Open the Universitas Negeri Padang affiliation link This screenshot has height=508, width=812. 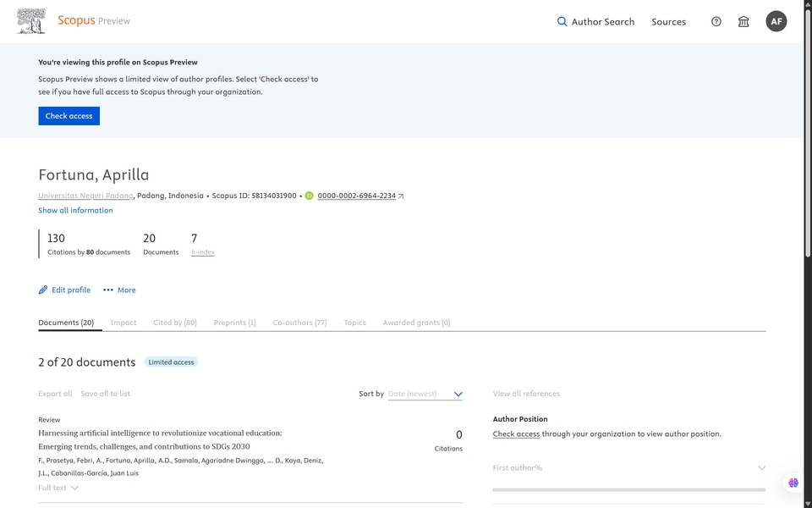[x=85, y=196]
